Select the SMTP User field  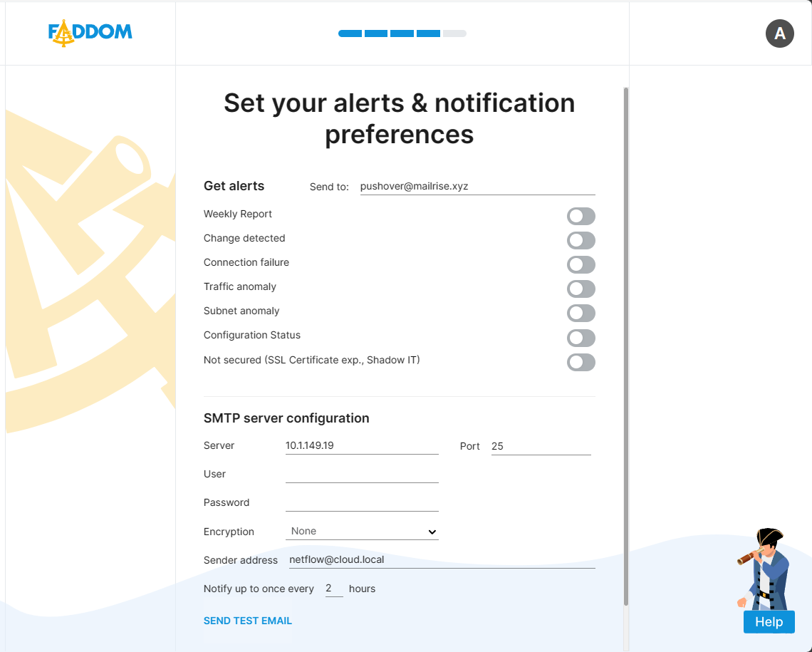click(x=362, y=475)
